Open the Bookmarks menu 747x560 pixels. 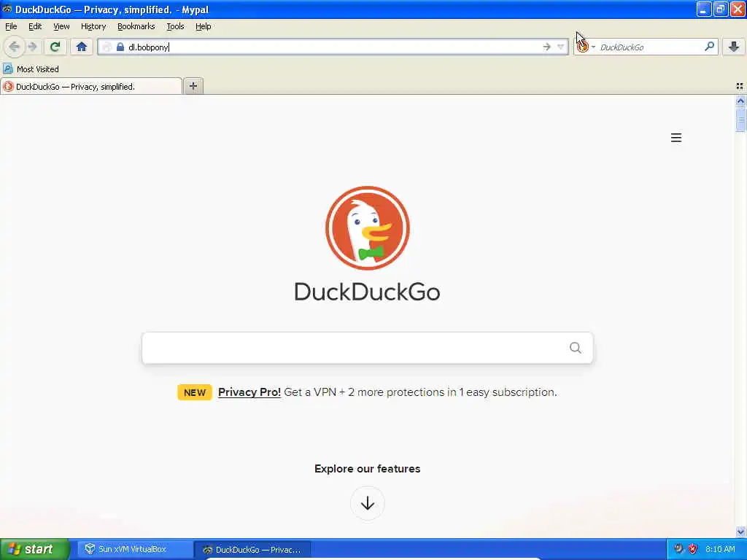coord(136,26)
